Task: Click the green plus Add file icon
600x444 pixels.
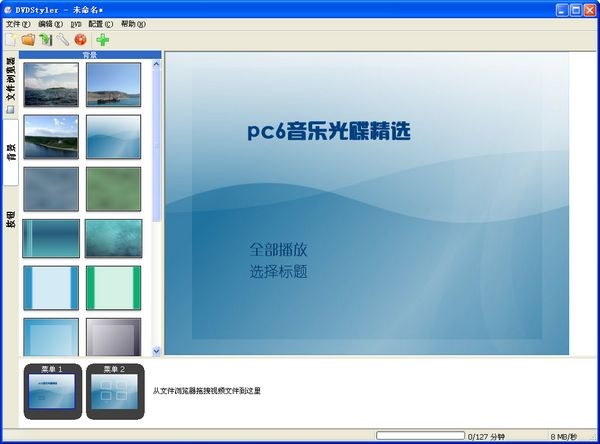Action: point(102,40)
